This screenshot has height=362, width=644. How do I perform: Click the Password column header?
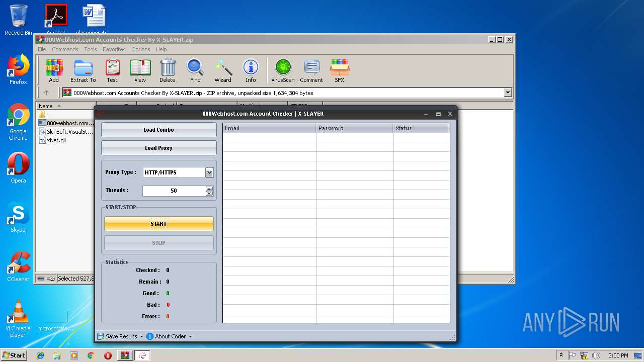click(x=355, y=128)
